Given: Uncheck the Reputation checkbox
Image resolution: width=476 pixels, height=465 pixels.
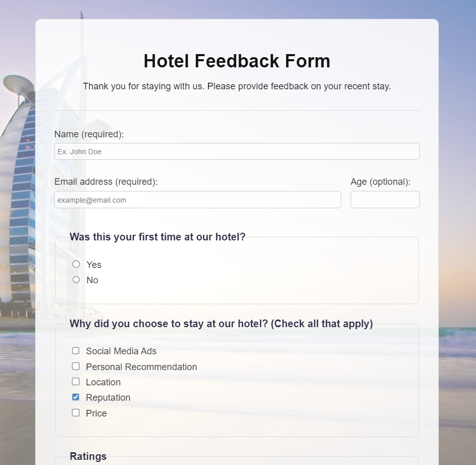Looking at the screenshot, I should coord(76,397).
